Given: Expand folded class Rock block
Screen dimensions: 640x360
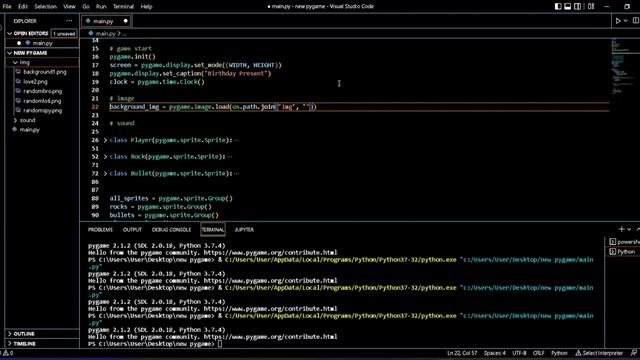Looking at the screenshot, I should pyautogui.click(x=105, y=157).
